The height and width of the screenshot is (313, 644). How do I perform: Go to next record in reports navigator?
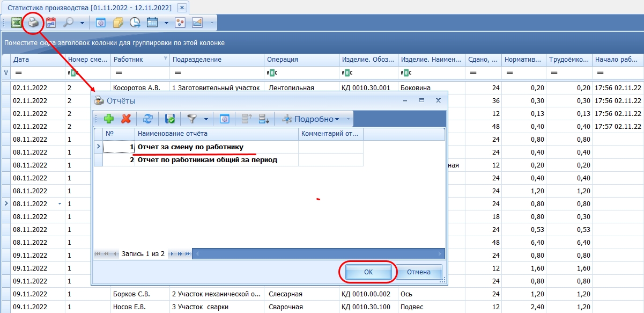tap(173, 253)
